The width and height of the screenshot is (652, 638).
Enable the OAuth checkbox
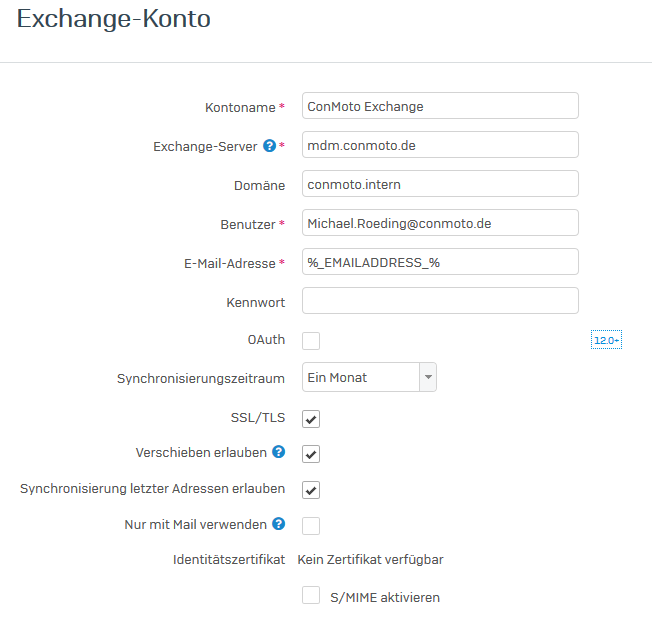pos(311,341)
